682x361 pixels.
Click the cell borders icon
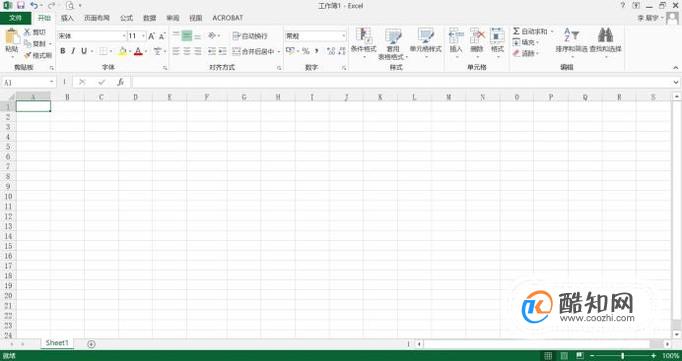click(x=103, y=51)
